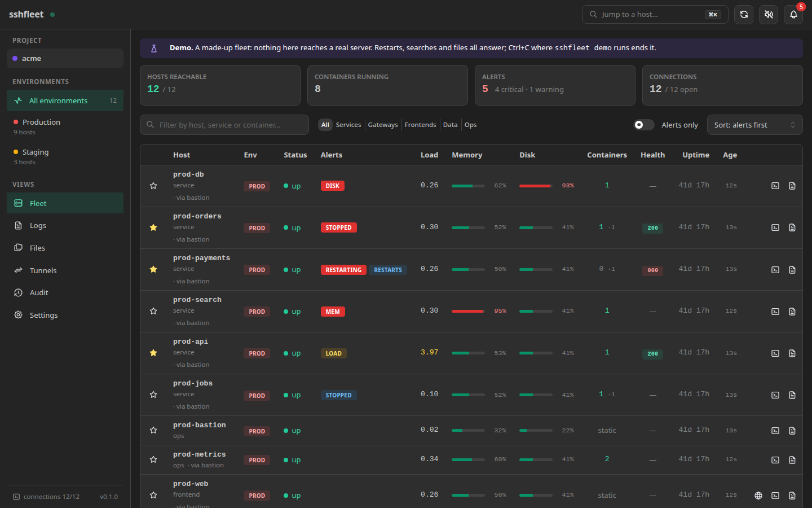Star the prod-jobs host
This screenshot has width=812, height=508.
153,395
